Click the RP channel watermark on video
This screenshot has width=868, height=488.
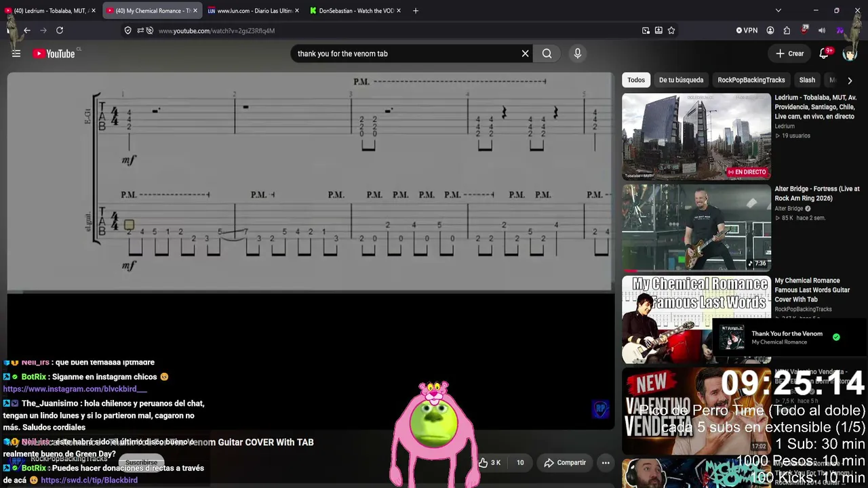point(600,409)
